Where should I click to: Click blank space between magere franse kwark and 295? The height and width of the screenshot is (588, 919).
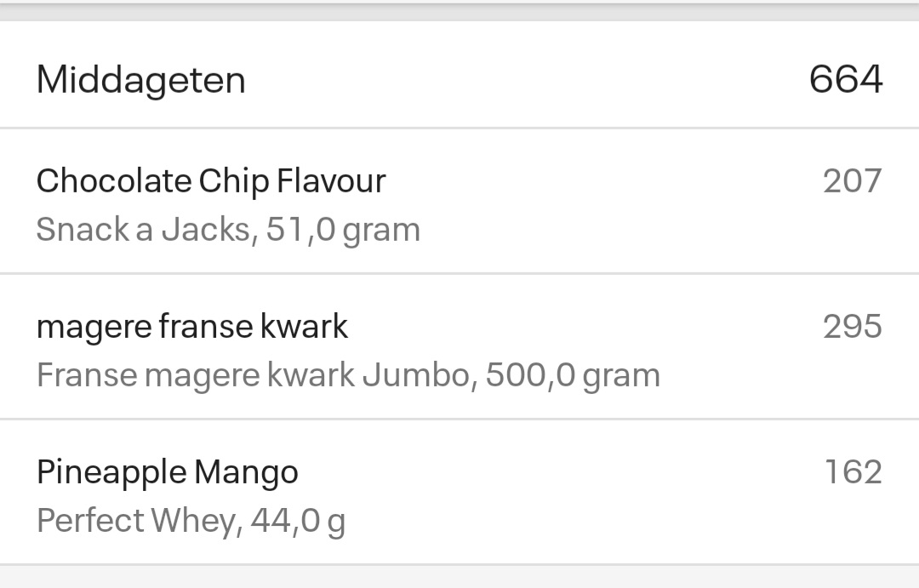(x=579, y=327)
